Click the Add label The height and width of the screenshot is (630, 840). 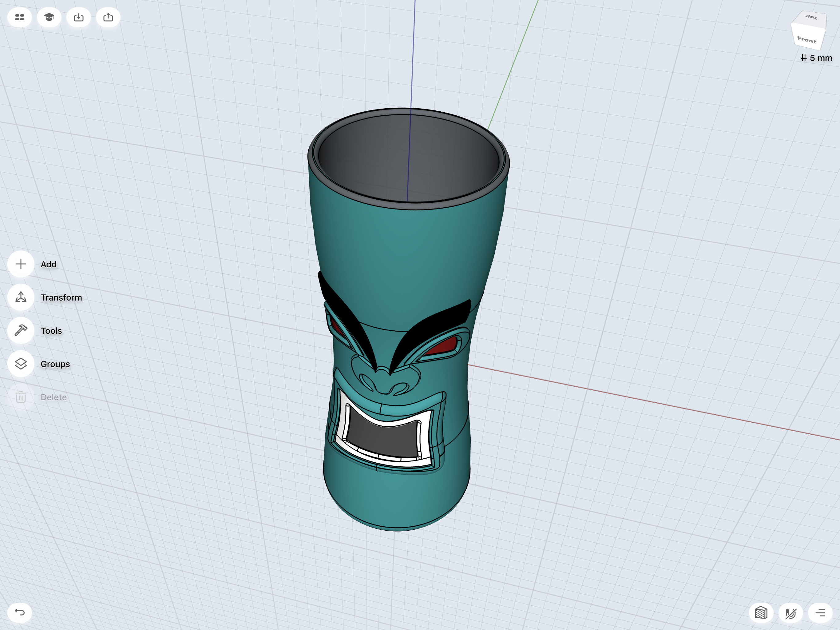(x=49, y=264)
